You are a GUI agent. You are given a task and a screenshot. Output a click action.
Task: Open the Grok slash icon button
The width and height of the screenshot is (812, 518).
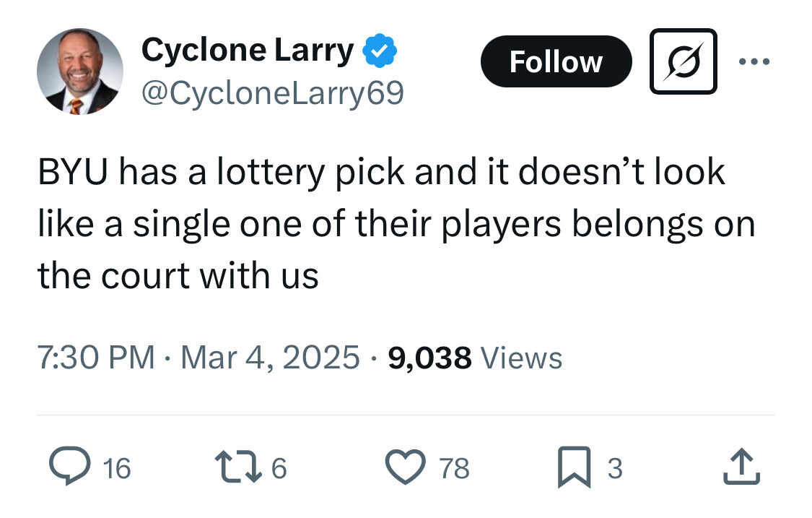(x=683, y=61)
